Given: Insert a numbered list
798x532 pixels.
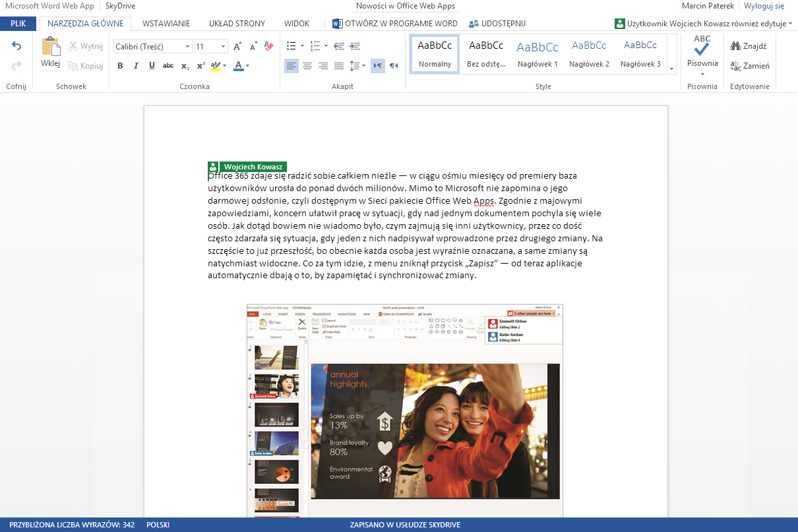Looking at the screenshot, I should (315, 46).
